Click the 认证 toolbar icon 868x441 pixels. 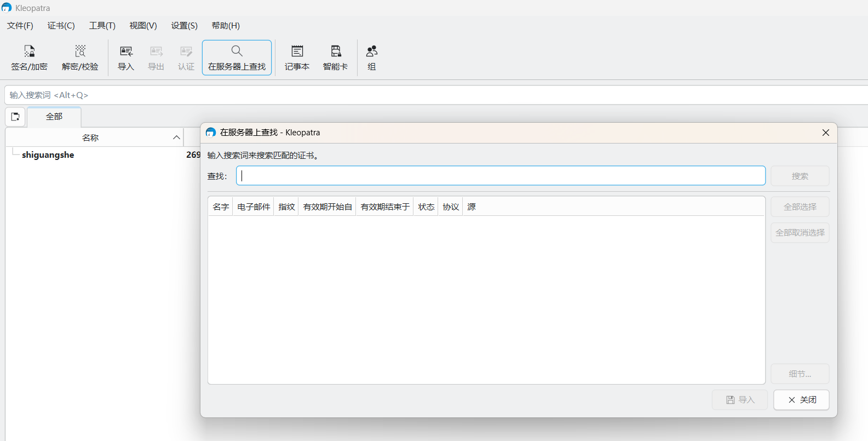[186, 58]
